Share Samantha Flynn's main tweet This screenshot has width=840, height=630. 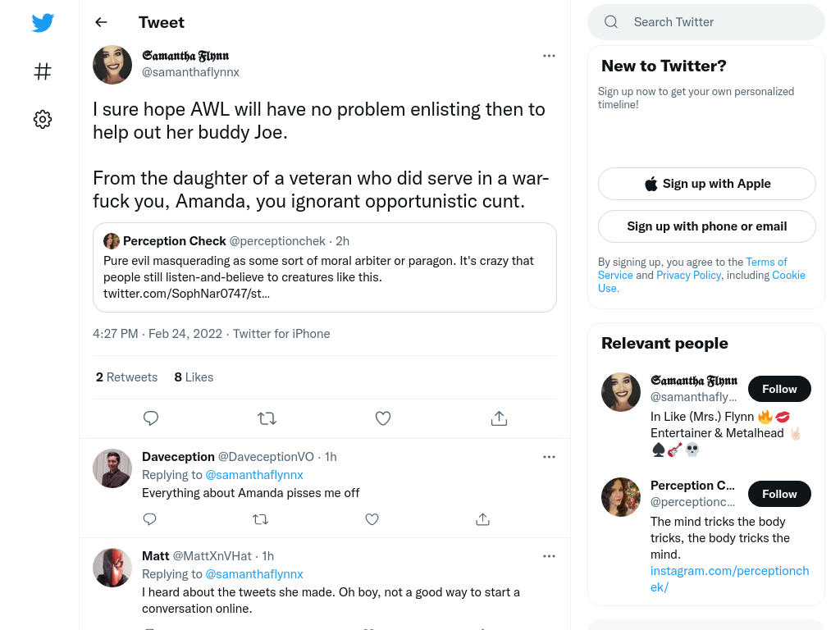pos(499,418)
